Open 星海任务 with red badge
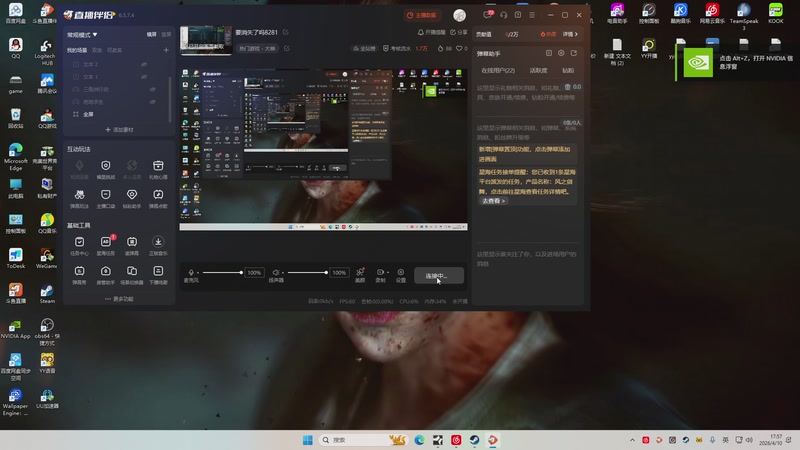Viewport: 800px width, 450px height. [106, 245]
